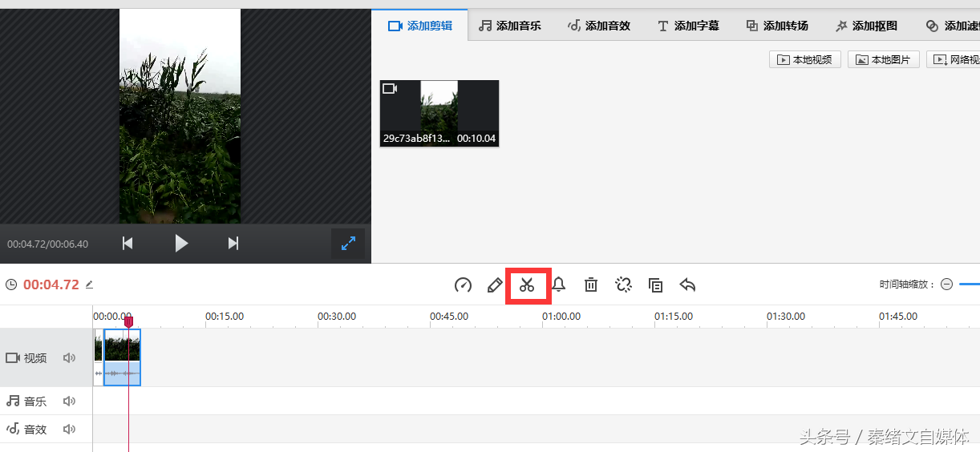Play the video preview
This screenshot has height=452, width=980.
[x=181, y=244]
